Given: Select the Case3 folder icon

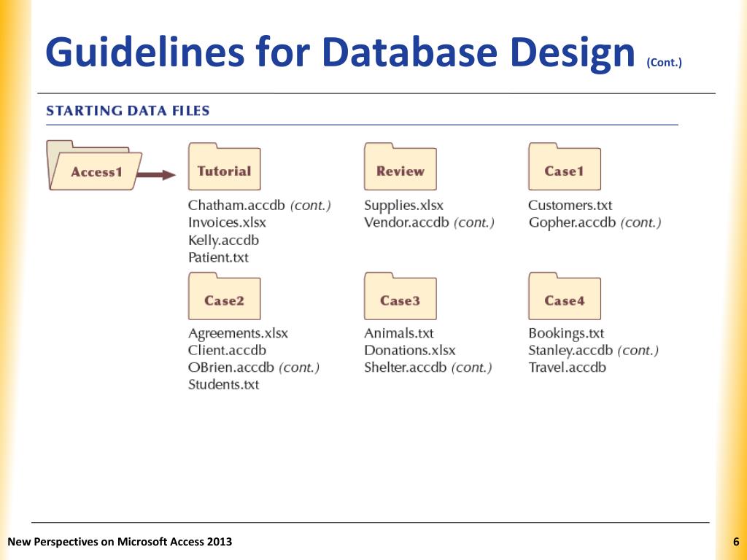Looking at the screenshot, I should pos(400,296).
